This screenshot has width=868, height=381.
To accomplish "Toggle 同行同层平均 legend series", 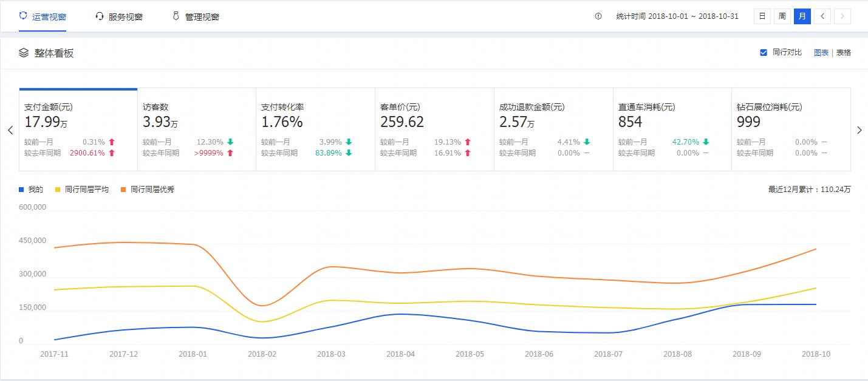I will click(x=82, y=190).
